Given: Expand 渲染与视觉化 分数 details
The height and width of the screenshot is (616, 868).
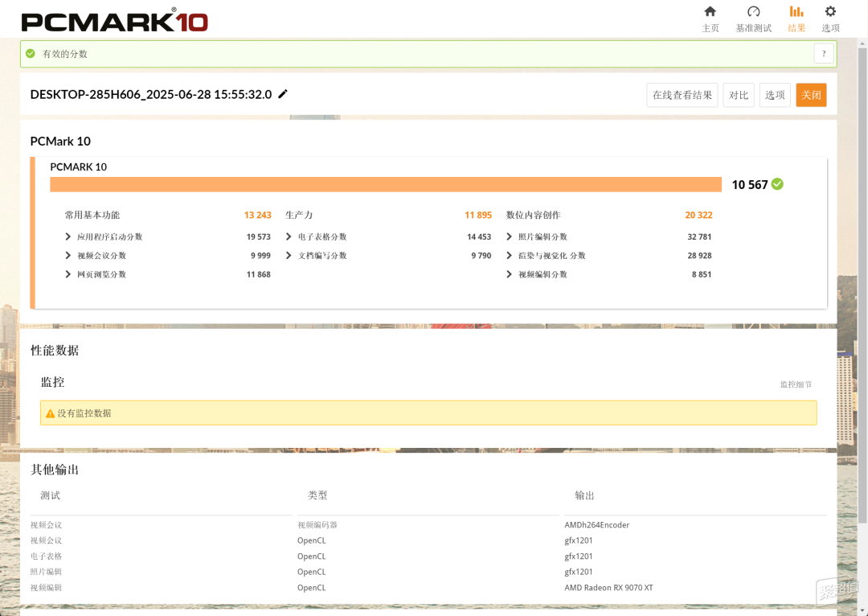Looking at the screenshot, I should click(509, 256).
